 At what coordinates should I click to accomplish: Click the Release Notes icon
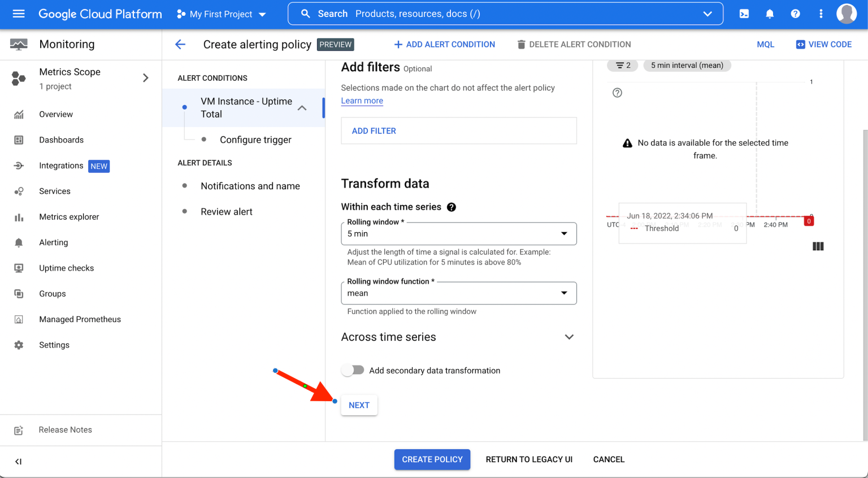pyautogui.click(x=19, y=430)
